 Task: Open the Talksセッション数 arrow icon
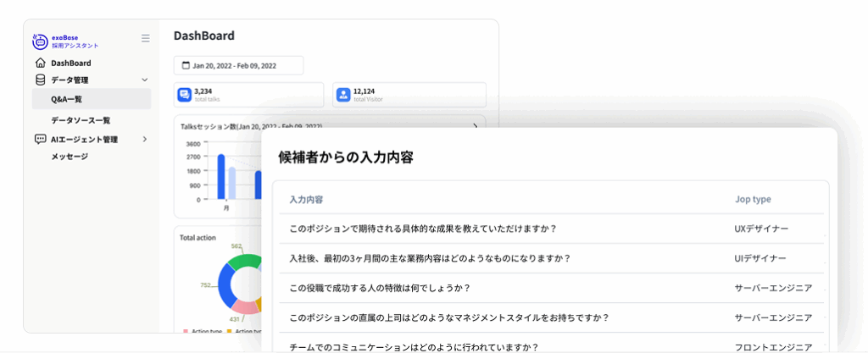point(476,126)
